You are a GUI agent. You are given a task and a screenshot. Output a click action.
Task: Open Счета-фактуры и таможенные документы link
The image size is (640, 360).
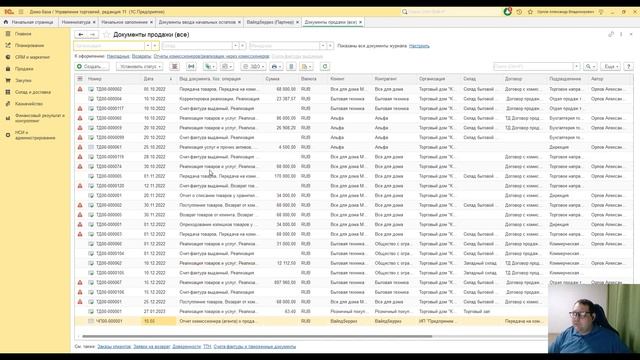255,347
